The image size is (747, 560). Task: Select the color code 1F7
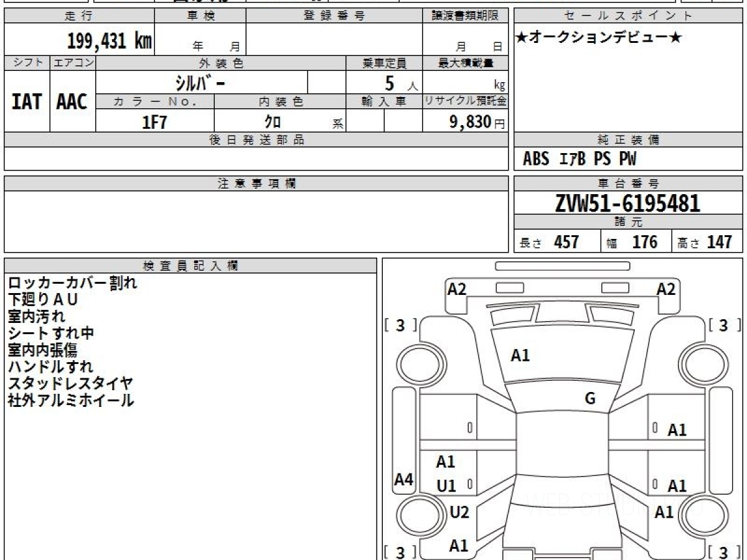click(155, 122)
